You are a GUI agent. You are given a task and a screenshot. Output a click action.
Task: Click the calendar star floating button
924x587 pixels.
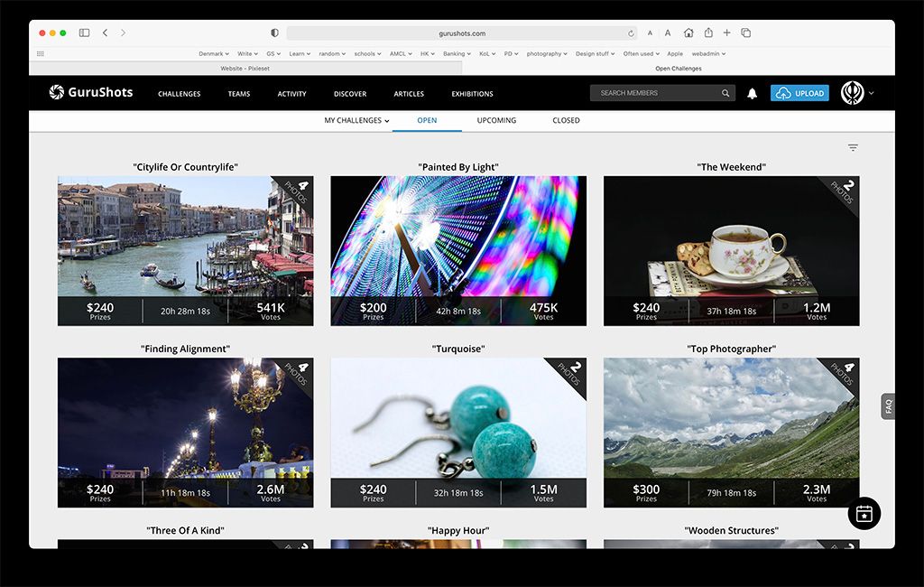point(864,513)
